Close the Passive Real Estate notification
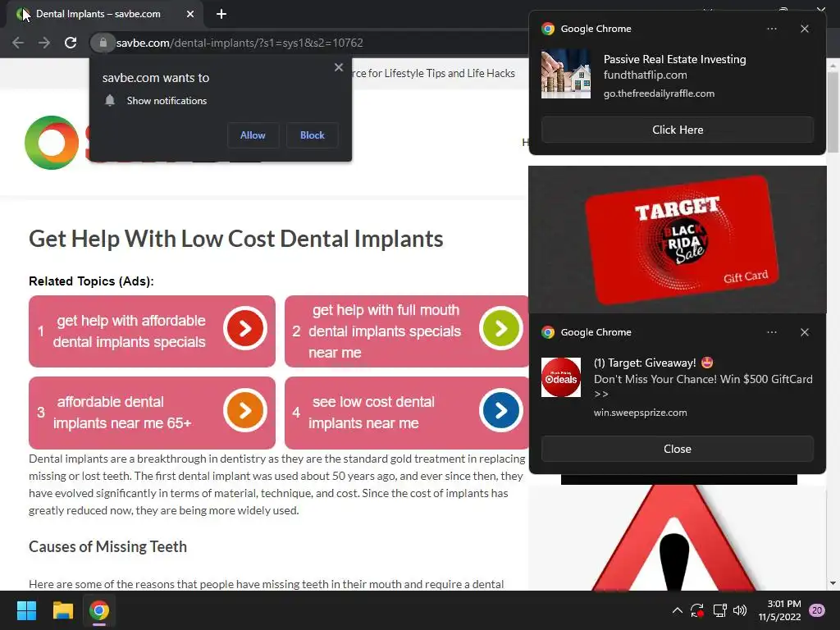This screenshot has width=840, height=630. tap(805, 29)
